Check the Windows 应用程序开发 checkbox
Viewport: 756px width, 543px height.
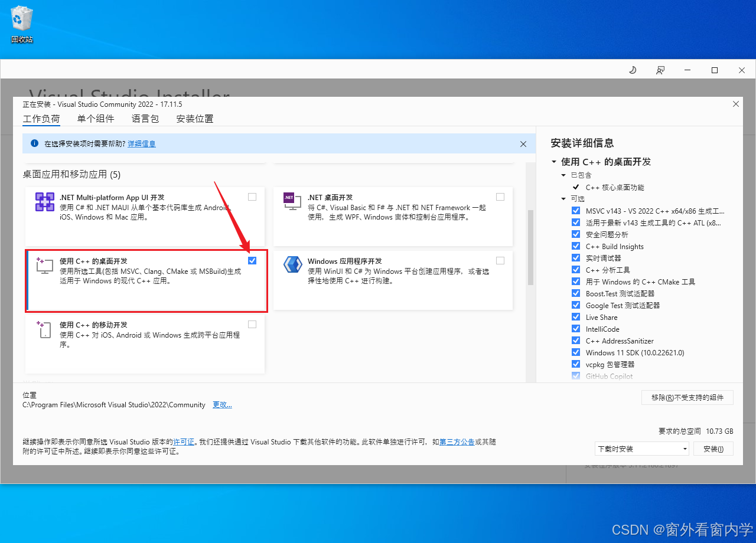(x=500, y=260)
